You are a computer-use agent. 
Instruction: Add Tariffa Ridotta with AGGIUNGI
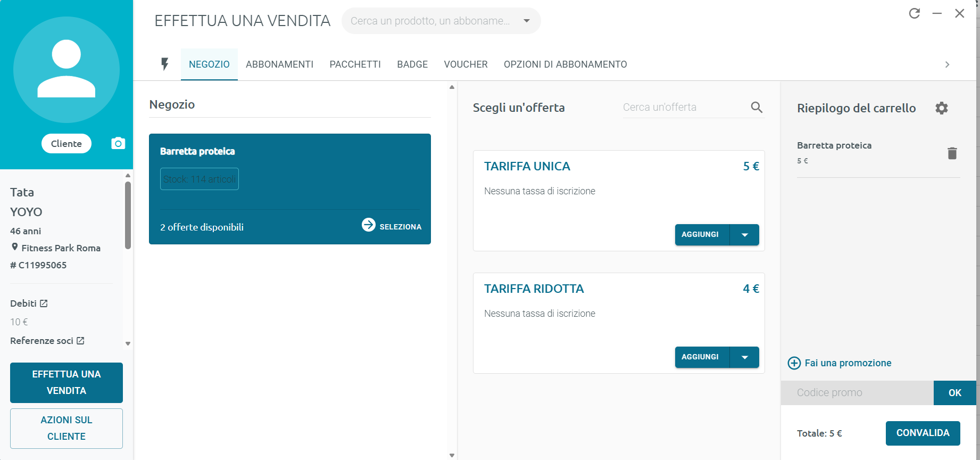coord(702,357)
